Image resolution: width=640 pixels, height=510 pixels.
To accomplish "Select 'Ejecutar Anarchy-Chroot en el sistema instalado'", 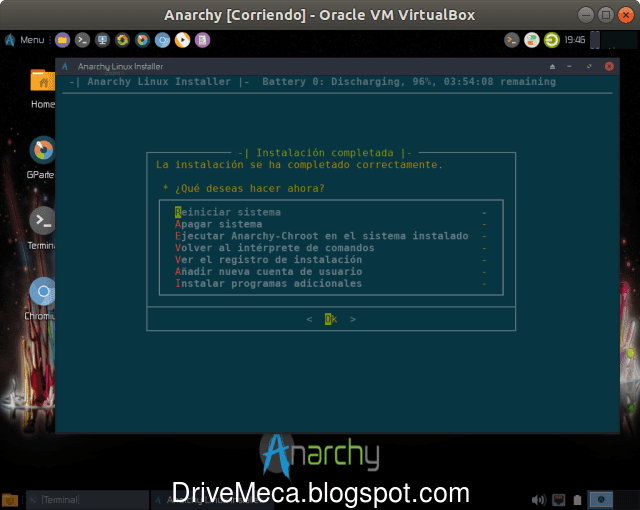I will coord(330,236).
